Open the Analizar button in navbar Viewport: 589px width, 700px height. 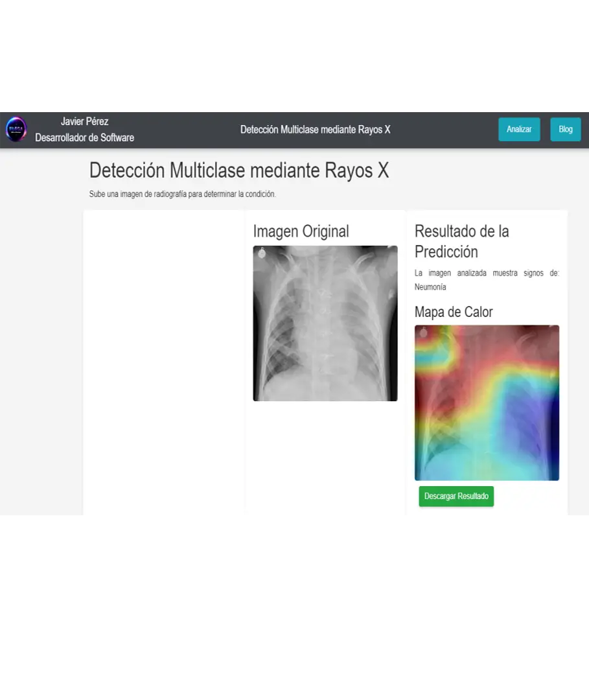point(519,130)
